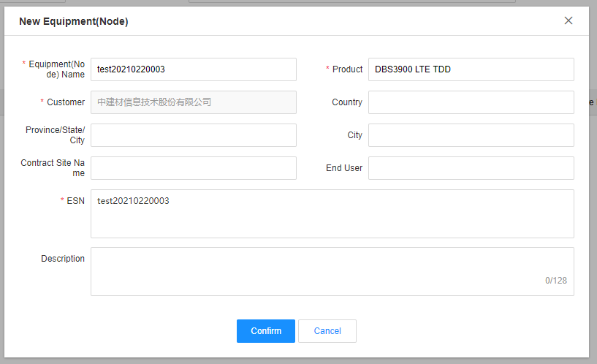Open the Country field

click(471, 102)
